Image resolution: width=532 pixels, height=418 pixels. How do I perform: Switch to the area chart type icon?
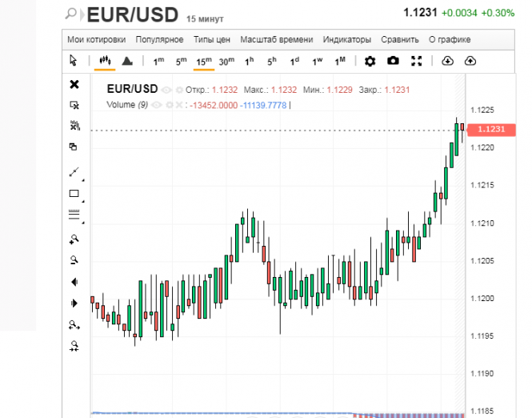click(127, 61)
